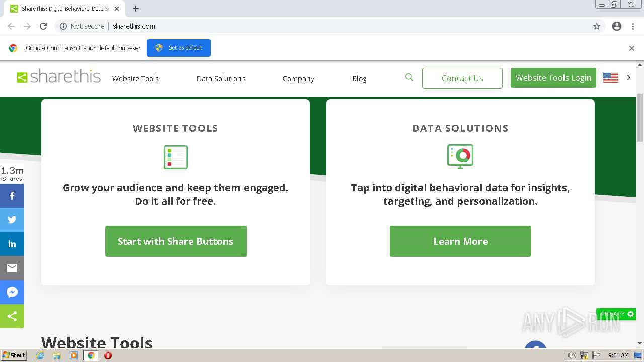Go back to previous page

[x=11, y=26]
